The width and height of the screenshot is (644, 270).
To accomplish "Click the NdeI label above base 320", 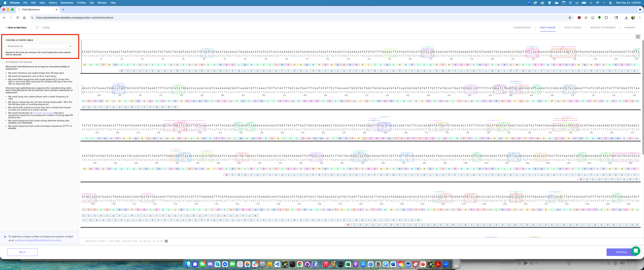I will (178, 85).
